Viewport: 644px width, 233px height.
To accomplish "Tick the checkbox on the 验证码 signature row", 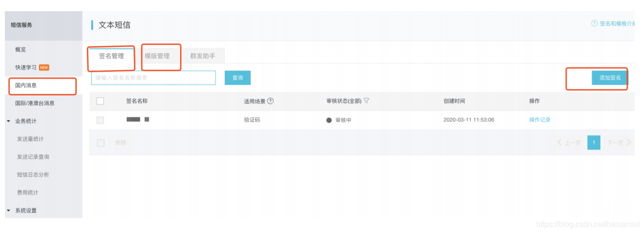I will 100,120.
